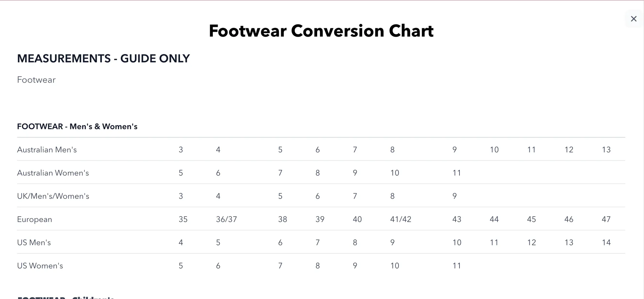Click the UK/Men's/Women's row label
This screenshot has width=644, height=299.
click(53, 196)
